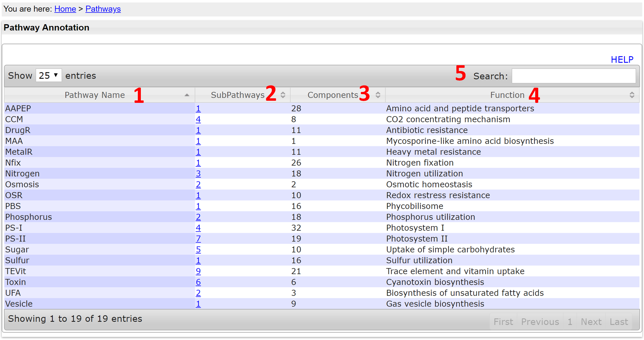Select the Phosphorus pathway name cell
This screenshot has width=644, height=340.
[x=99, y=217]
